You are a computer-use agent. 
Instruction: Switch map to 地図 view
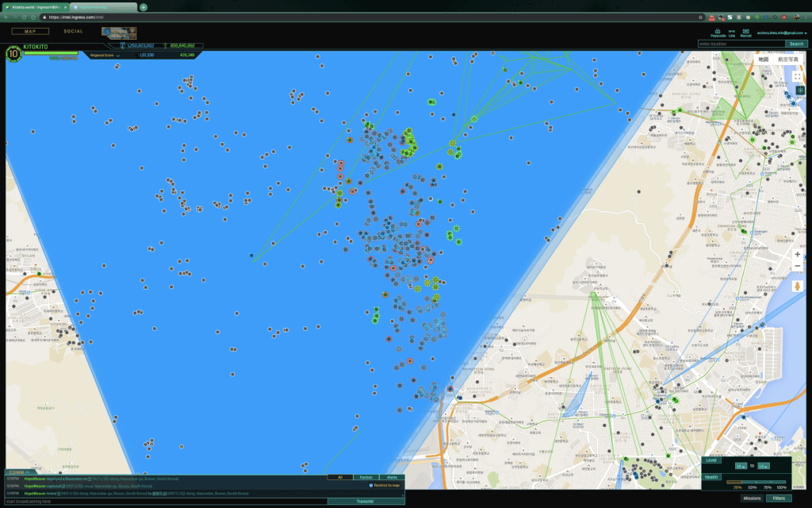click(x=764, y=60)
